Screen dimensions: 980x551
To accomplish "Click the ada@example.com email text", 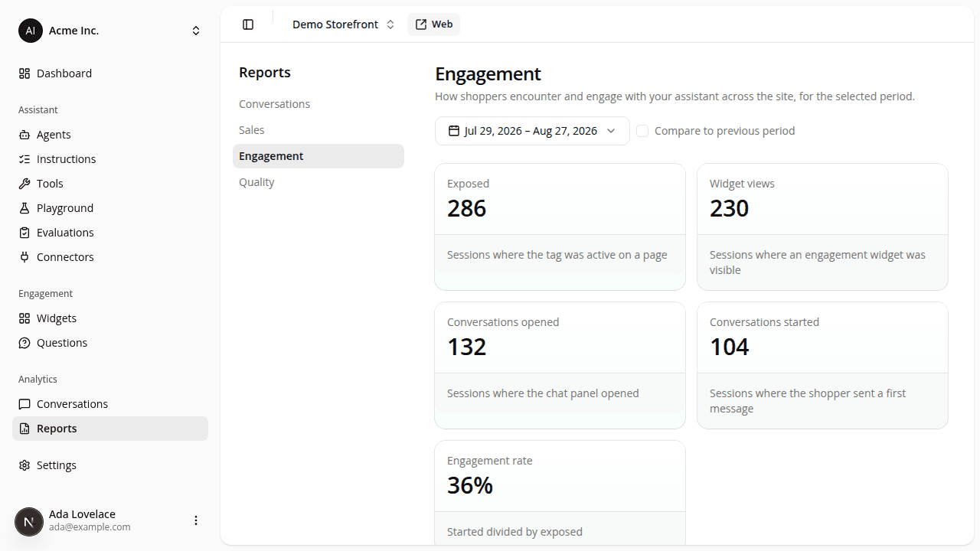I will (x=90, y=527).
